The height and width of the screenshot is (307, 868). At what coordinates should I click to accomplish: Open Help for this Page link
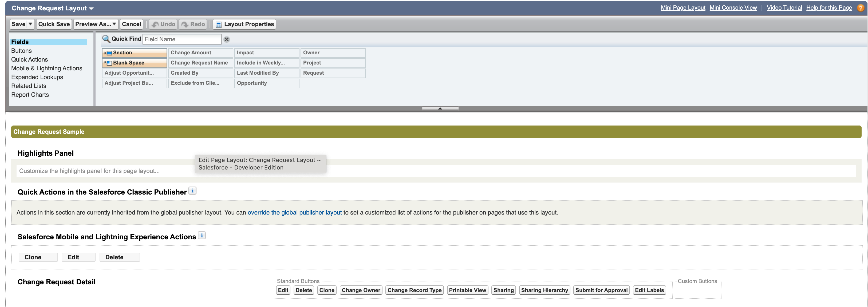pos(829,8)
